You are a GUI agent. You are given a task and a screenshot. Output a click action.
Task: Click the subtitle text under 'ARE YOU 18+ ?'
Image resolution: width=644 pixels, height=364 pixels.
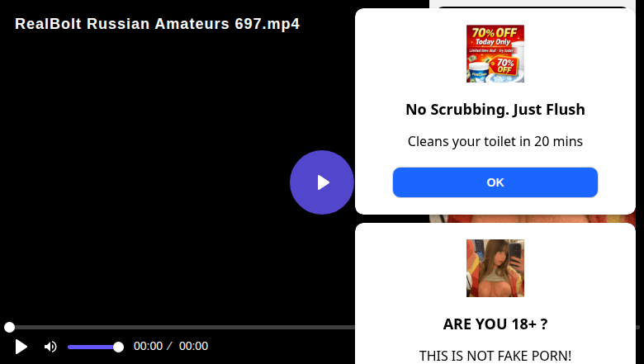[x=495, y=356]
